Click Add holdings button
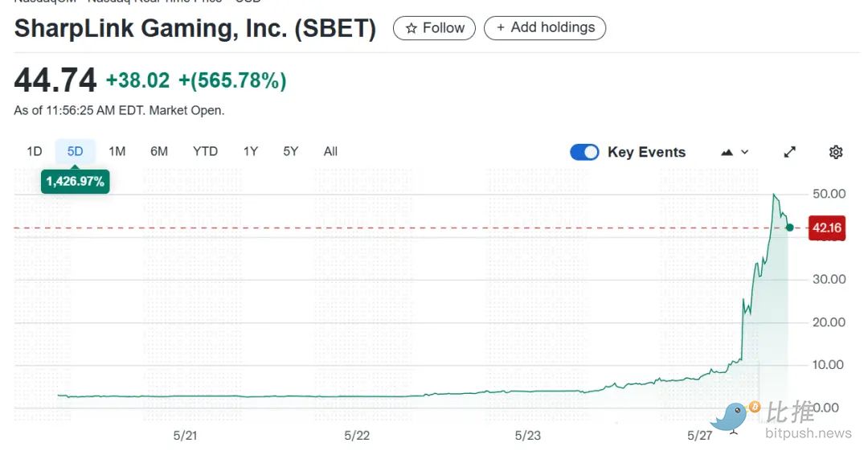This screenshot has width=868, height=455. click(x=545, y=27)
